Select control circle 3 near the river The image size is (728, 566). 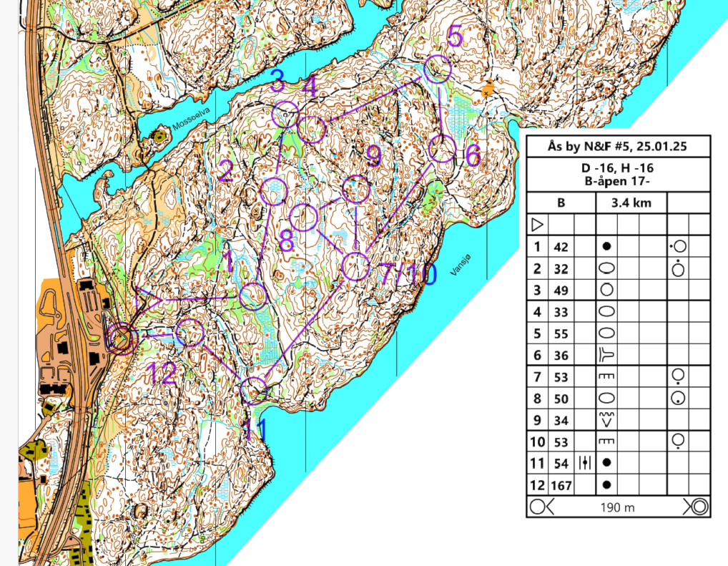285,114
